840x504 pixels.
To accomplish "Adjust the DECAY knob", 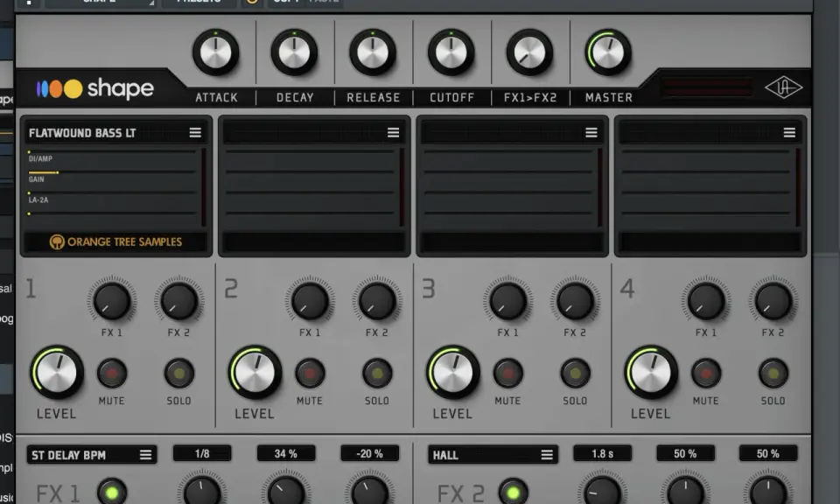I will tap(294, 52).
